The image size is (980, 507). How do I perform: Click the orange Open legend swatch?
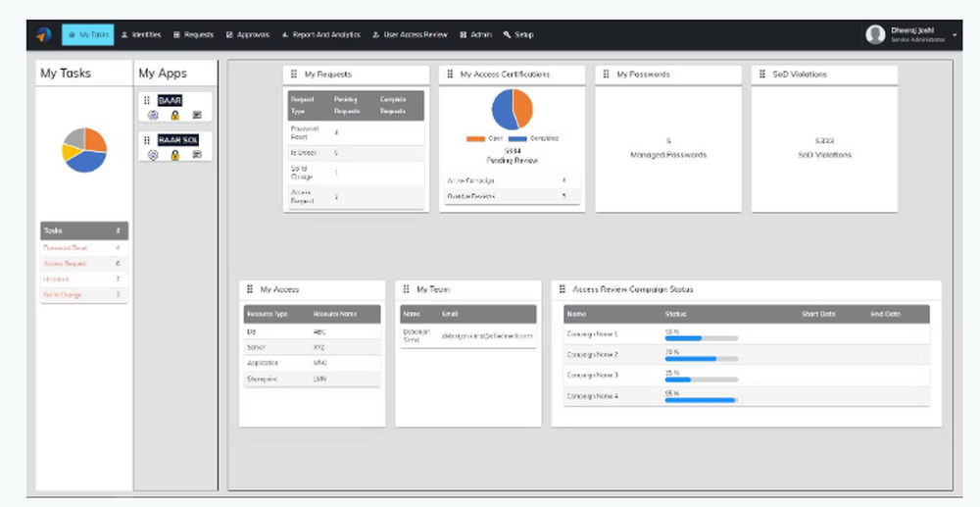click(475, 139)
